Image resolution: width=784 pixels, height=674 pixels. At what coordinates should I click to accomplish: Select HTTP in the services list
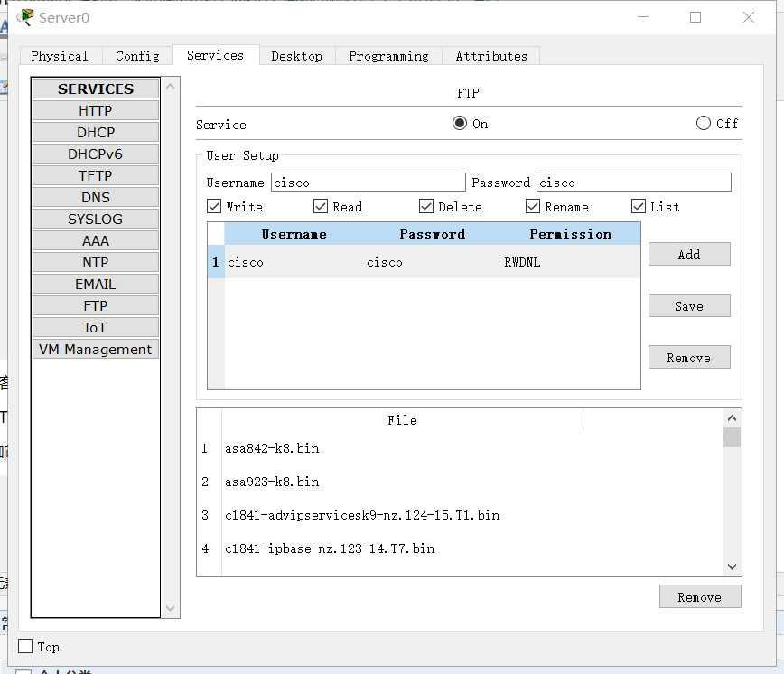tap(96, 110)
